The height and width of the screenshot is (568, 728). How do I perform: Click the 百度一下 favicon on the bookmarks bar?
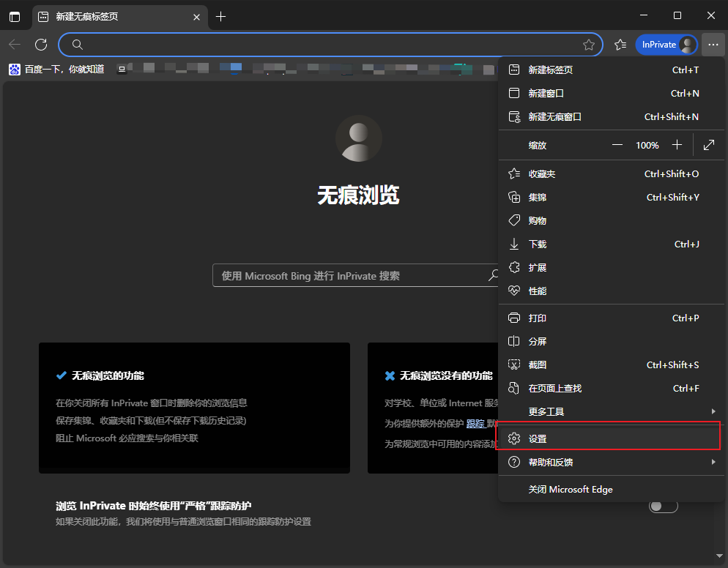(15, 69)
